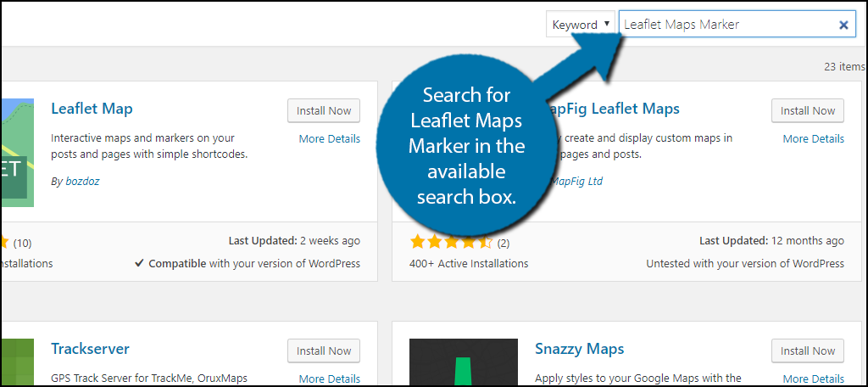Install the Snazzy Maps plugin
868x387 pixels.
808,351
